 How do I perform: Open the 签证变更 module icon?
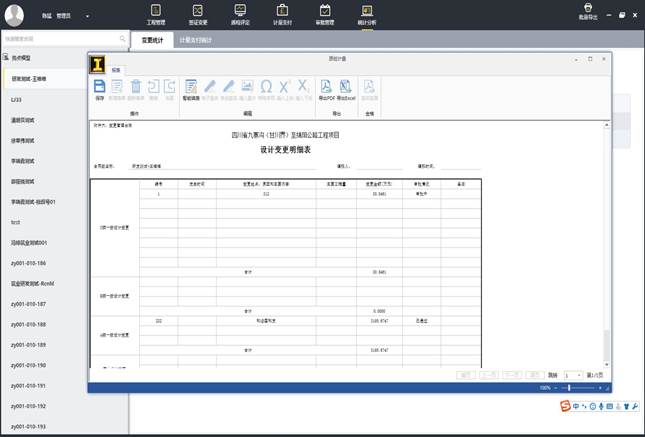tap(197, 13)
